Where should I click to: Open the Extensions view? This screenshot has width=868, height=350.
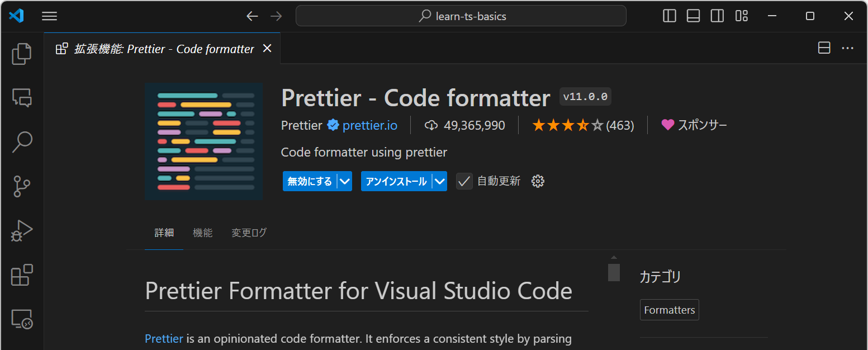(x=22, y=275)
